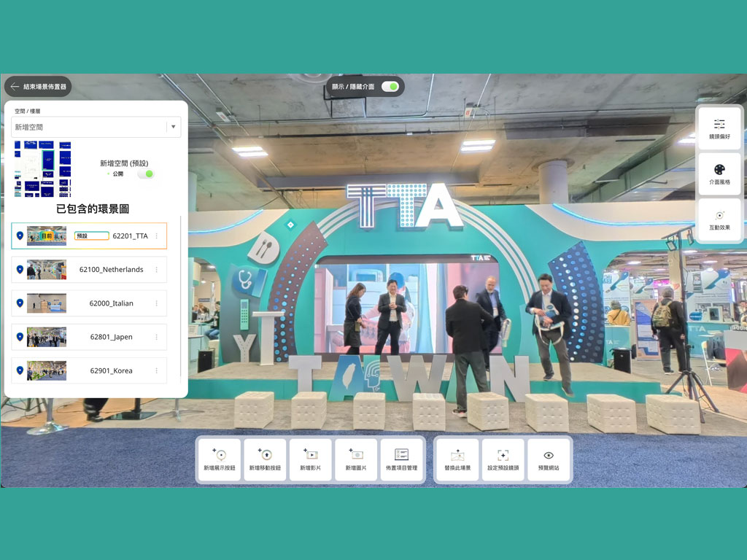Toggle 顯示 / 隱藏介面 switch
747x560 pixels.
[x=390, y=87]
